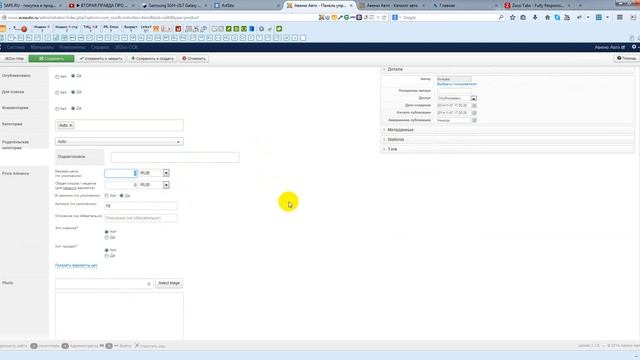Remove the Auto tag from category field
640x360 pixels.
71,125
